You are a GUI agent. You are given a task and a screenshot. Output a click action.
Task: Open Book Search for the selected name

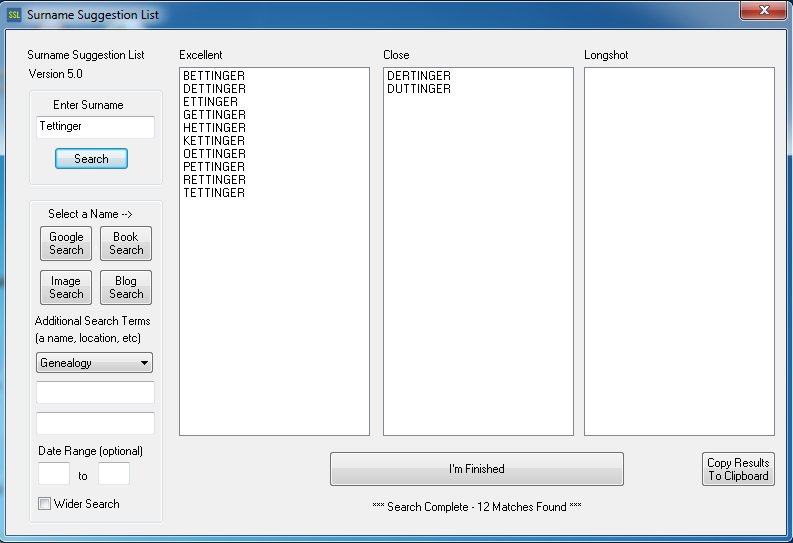(x=126, y=243)
